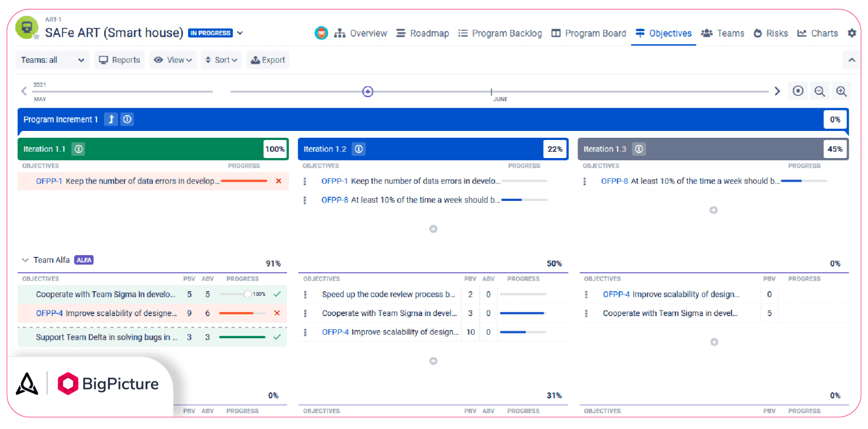Screen dimensions: 868x429
Task: Open Iteration 1.2 info icon
Action: point(358,149)
